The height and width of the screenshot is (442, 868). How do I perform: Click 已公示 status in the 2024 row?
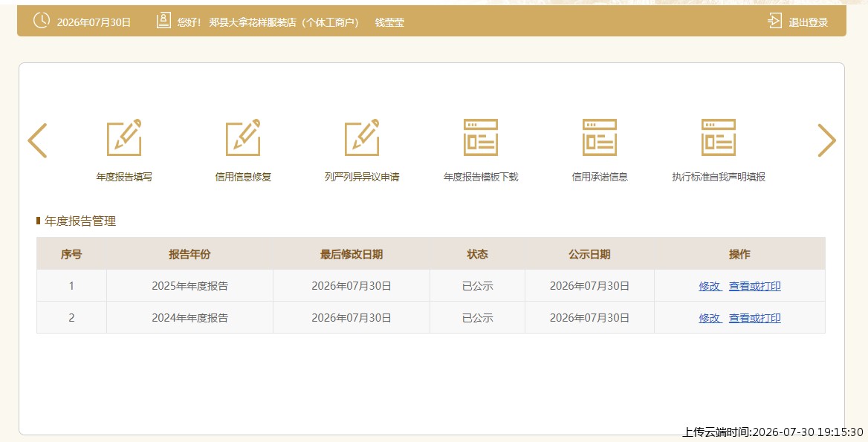click(x=477, y=318)
